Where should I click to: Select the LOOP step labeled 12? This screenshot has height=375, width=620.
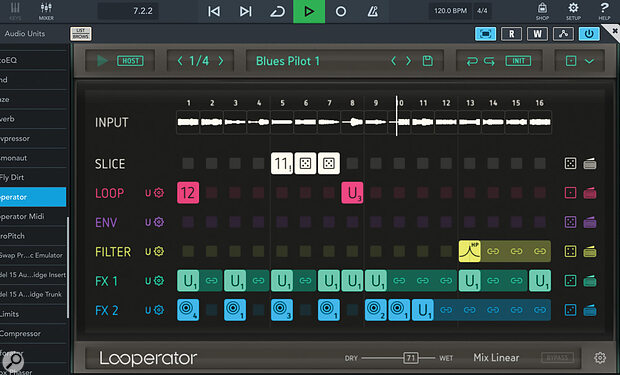[x=188, y=193]
